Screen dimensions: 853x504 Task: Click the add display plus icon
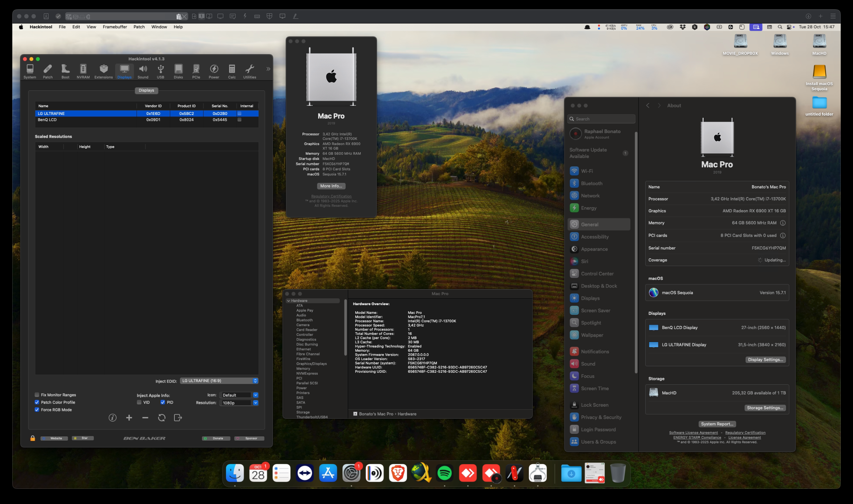click(x=129, y=418)
